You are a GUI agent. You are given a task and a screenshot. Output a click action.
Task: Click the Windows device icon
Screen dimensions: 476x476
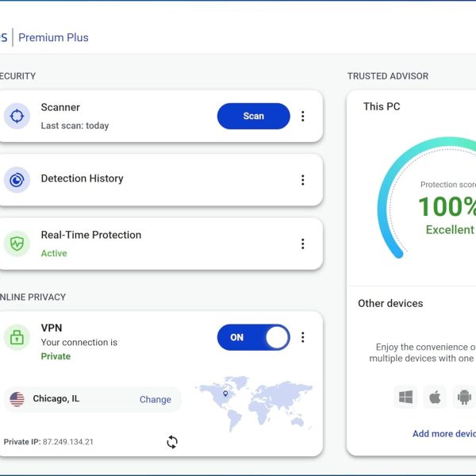(x=406, y=397)
